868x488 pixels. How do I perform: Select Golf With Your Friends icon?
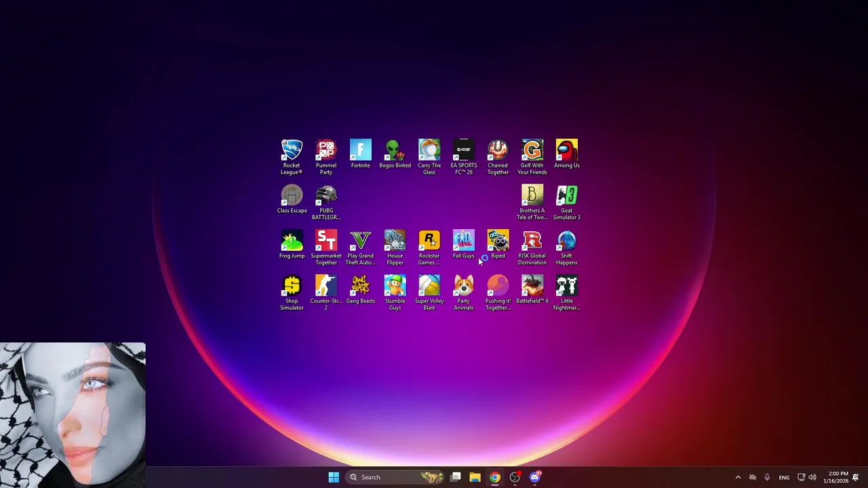point(532,157)
